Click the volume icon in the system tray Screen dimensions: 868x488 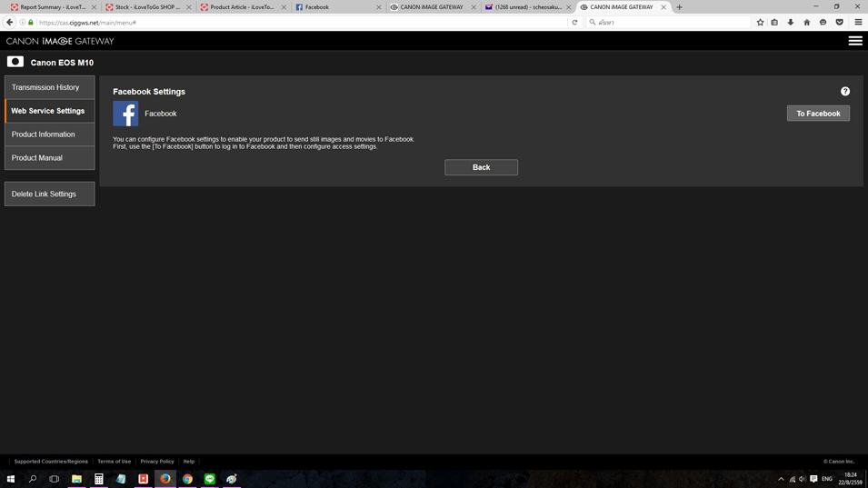(803, 479)
